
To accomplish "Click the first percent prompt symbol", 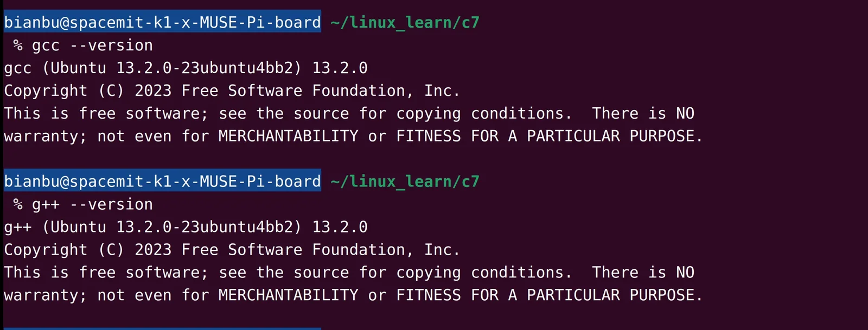I will click(18, 45).
